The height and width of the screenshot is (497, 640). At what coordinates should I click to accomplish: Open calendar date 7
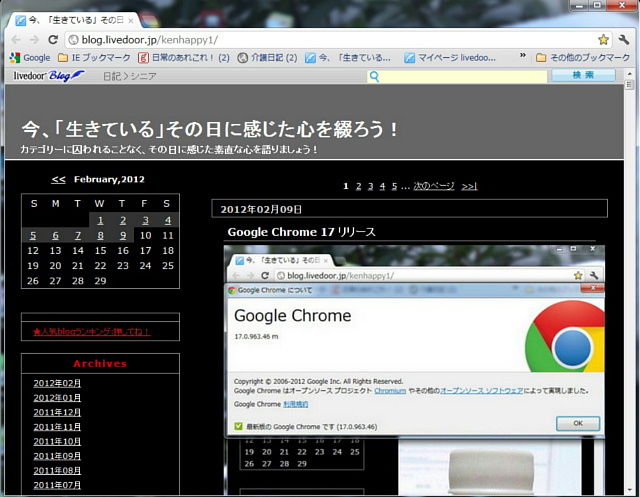78,236
